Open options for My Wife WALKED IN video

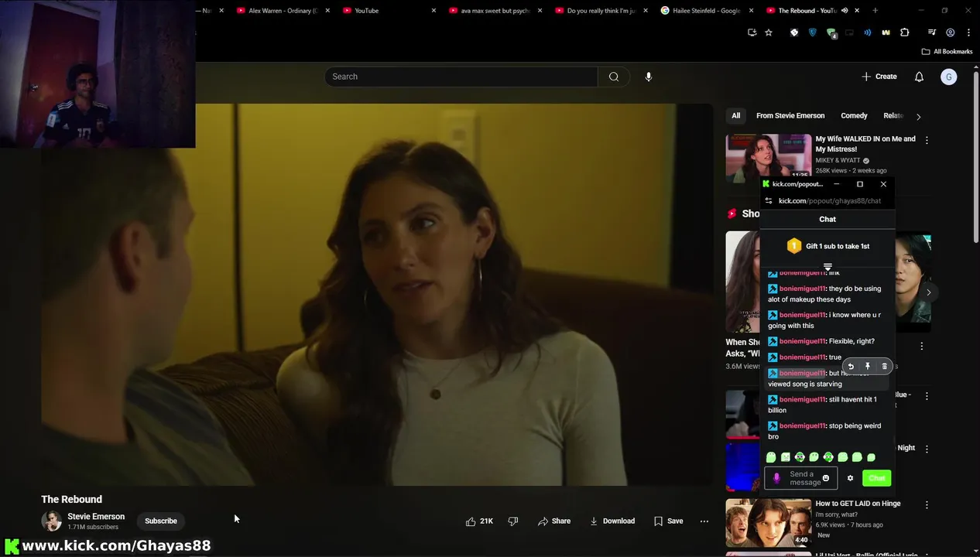click(x=927, y=140)
